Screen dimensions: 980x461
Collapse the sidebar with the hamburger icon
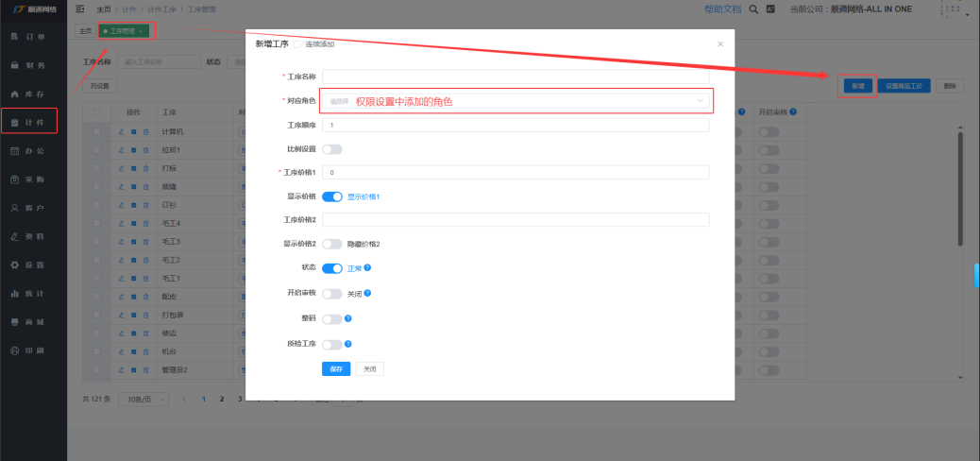coord(80,9)
